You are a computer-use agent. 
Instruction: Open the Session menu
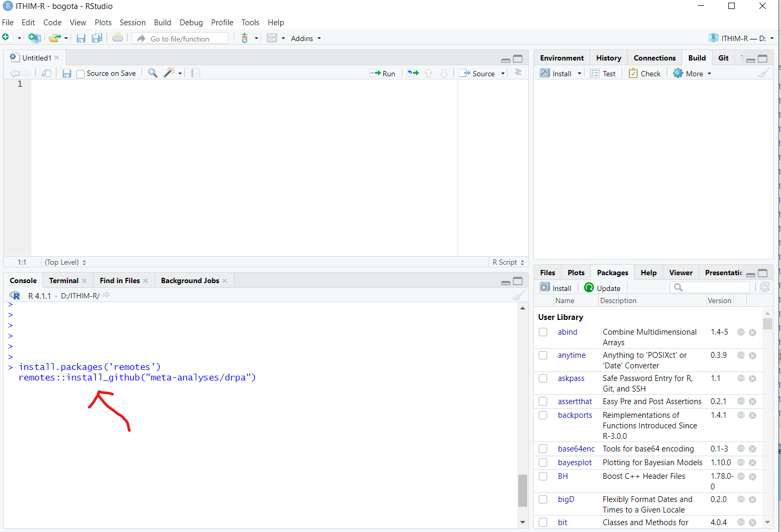pos(132,23)
